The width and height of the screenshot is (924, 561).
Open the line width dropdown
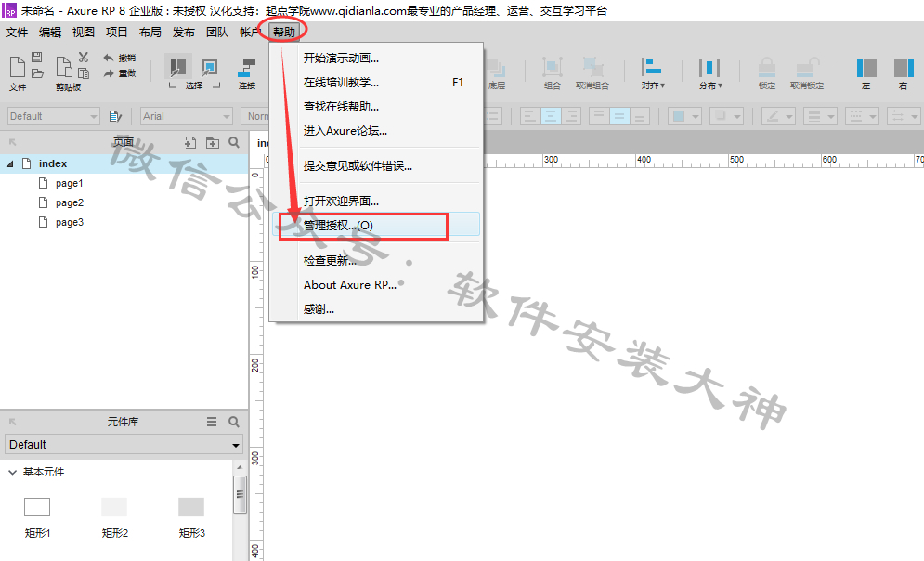point(820,116)
